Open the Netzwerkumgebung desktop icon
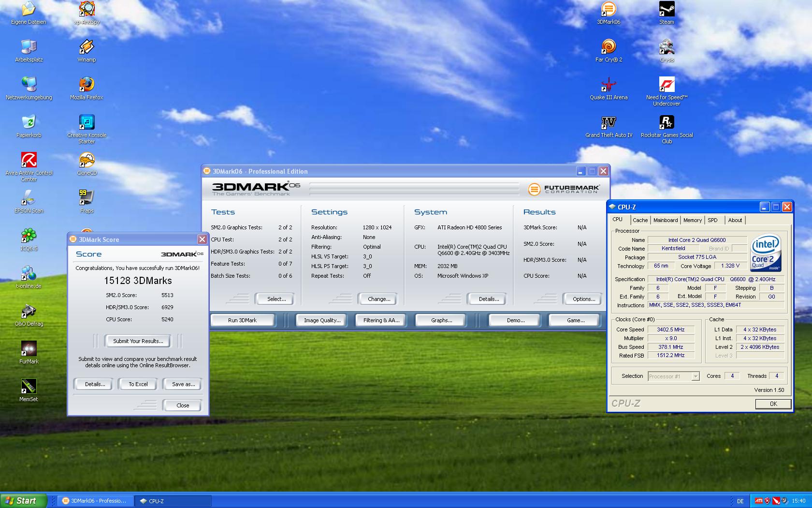This screenshot has height=508, width=812. coord(29,89)
